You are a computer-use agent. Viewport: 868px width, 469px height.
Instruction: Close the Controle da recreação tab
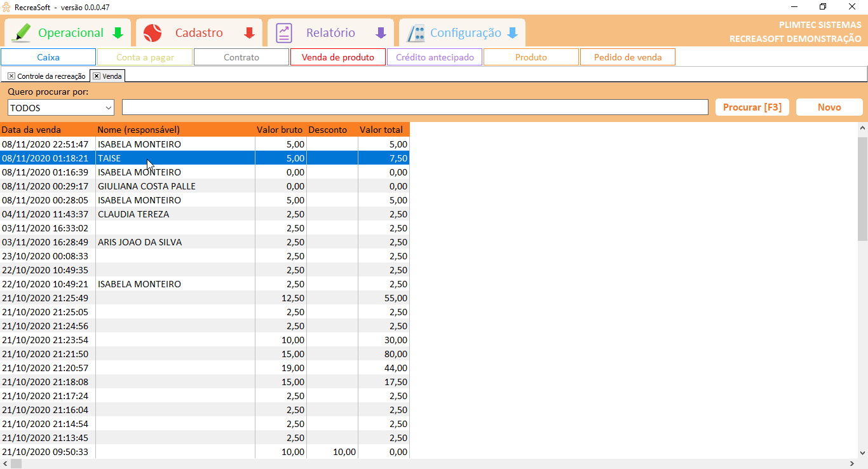coord(11,76)
